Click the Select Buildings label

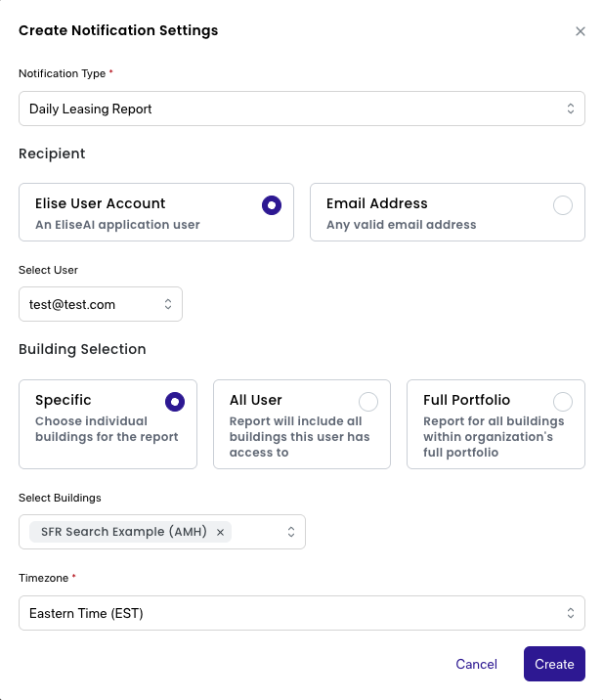pyautogui.click(x=60, y=498)
